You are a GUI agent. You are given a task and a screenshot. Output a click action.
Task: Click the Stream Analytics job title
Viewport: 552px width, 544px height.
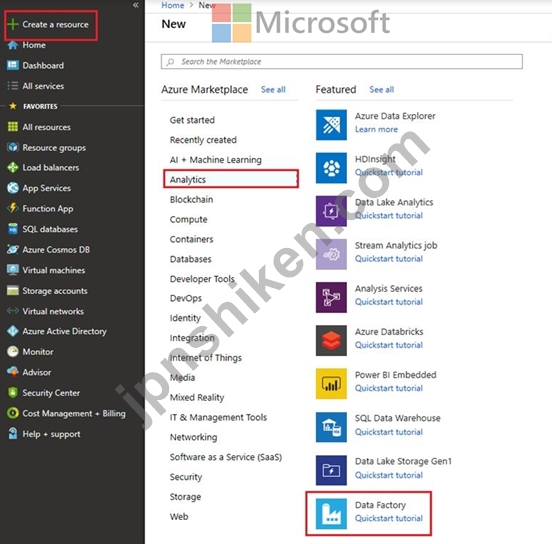[x=396, y=245]
